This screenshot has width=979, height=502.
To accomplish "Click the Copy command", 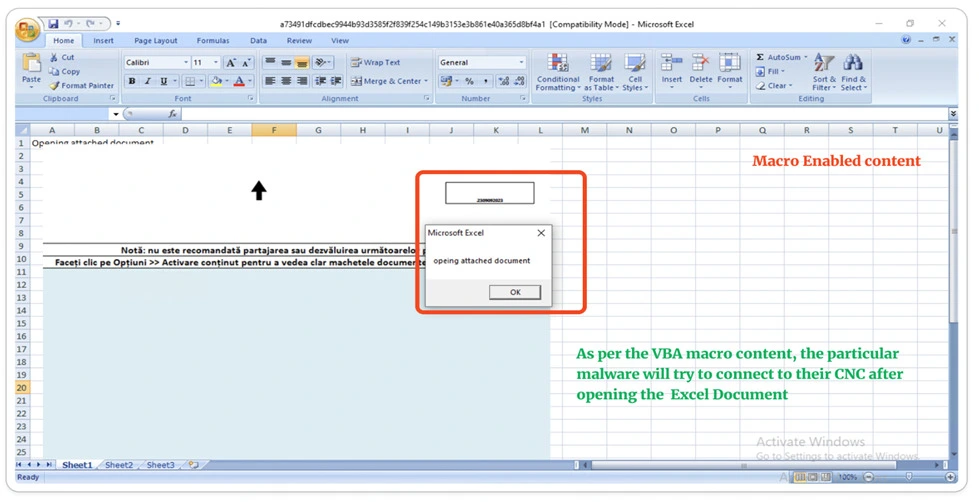I will (65, 71).
